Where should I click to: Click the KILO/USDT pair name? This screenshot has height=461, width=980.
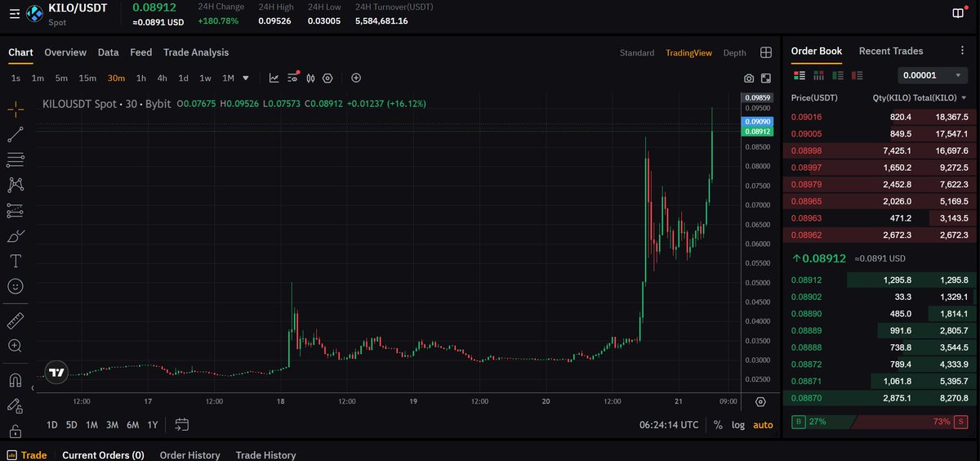tap(78, 8)
